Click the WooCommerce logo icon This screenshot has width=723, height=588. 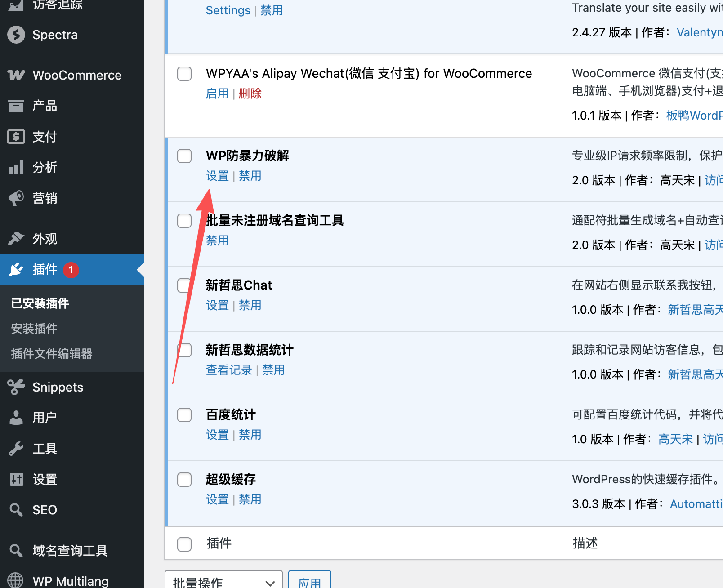16,75
